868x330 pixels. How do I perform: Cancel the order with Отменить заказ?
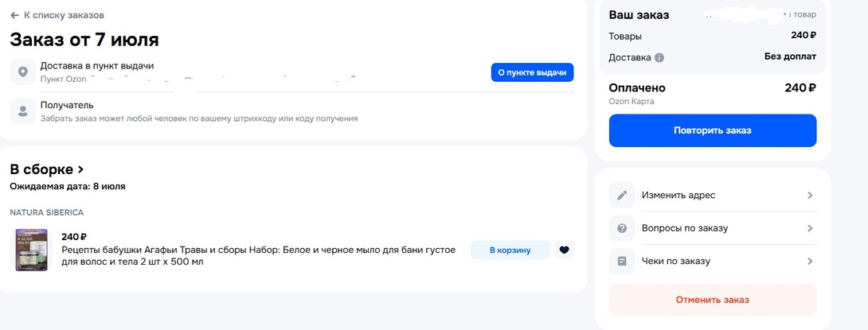712,300
